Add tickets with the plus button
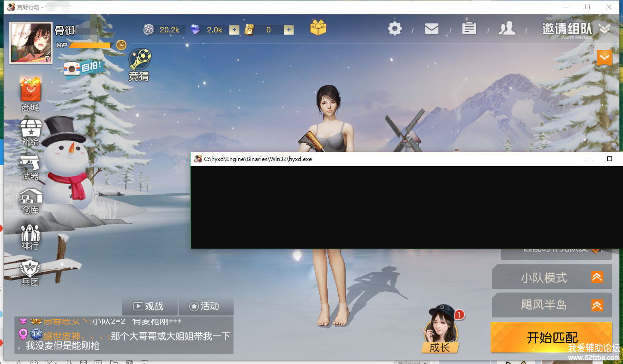 click(x=289, y=30)
